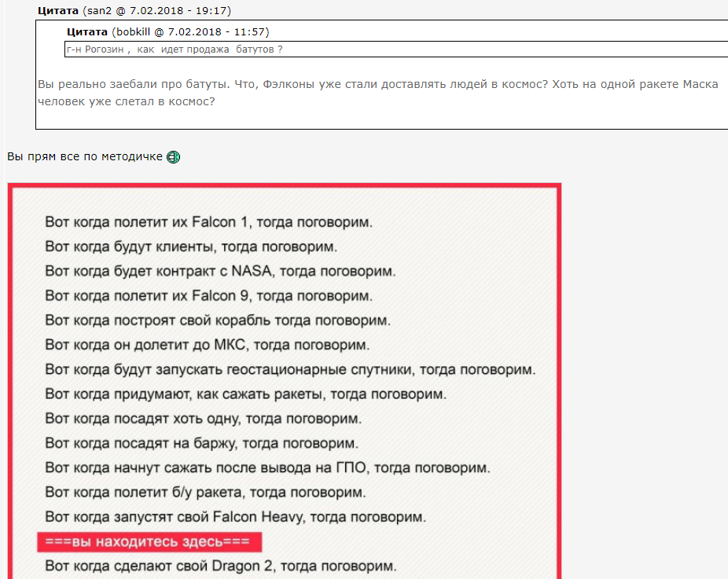Screen dimensions: 728x579
Task: Click the san2 quote header text
Action: [x=134, y=11]
